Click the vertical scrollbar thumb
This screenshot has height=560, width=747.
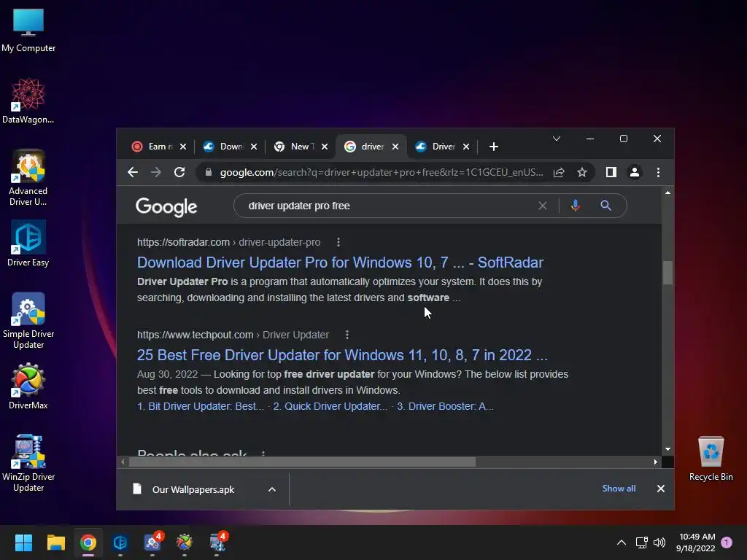coord(667,273)
